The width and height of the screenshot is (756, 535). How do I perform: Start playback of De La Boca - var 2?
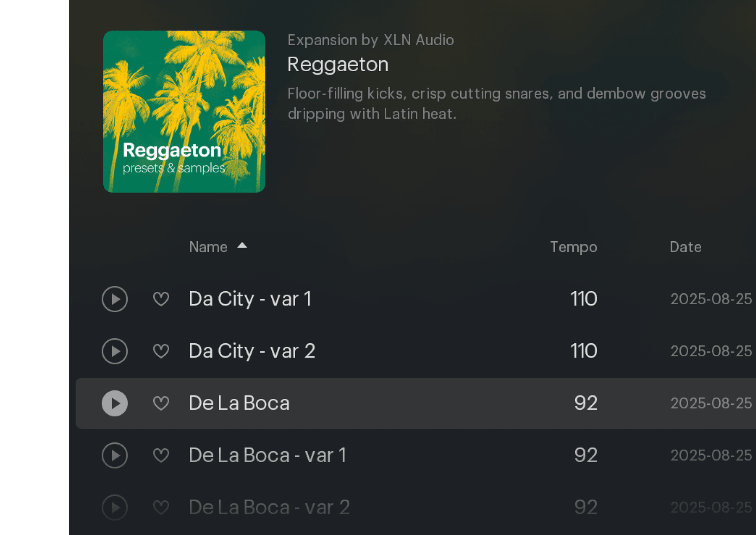tap(115, 507)
